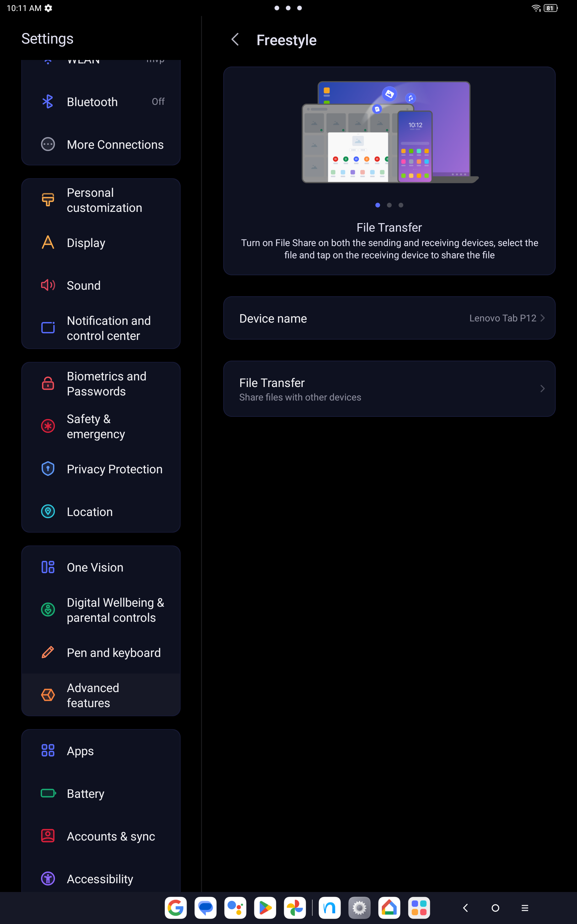
Task: Tap Android Home navigation button
Action: coord(495,908)
